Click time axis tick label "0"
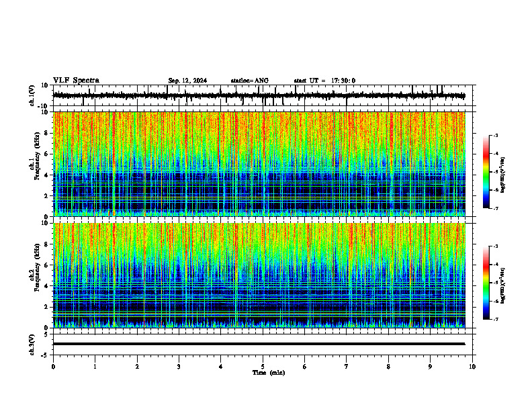Image resolution: width=532 pixels, height=411 pixels. tap(53, 367)
